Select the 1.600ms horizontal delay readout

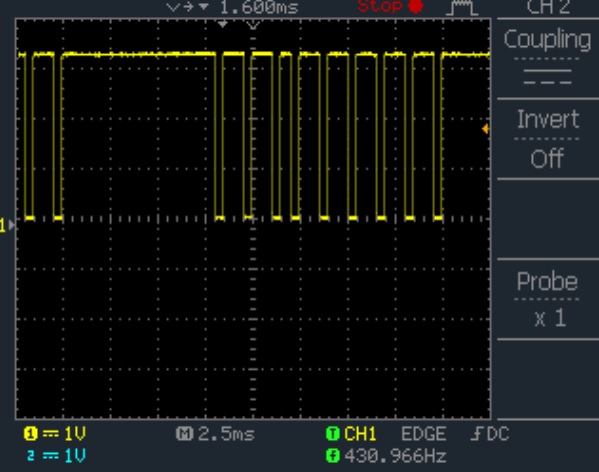coord(259,7)
